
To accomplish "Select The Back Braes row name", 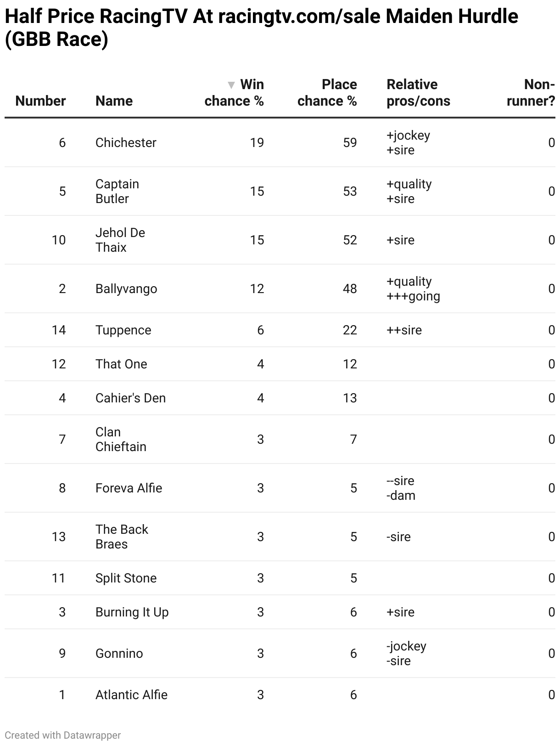I will click(122, 537).
